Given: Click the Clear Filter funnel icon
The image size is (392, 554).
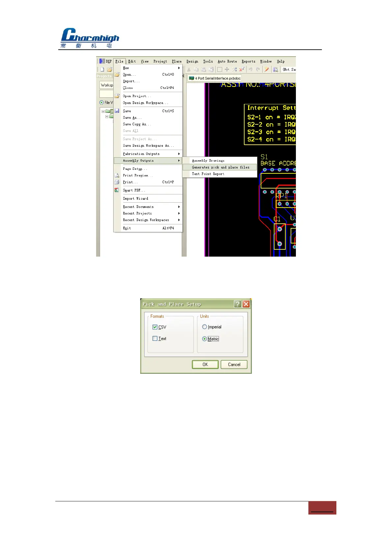Looking at the screenshot, I should pyautogui.click(x=242, y=69).
